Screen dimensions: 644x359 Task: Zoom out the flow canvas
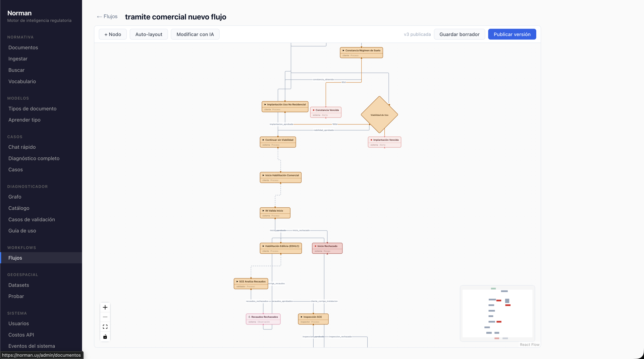tap(105, 317)
